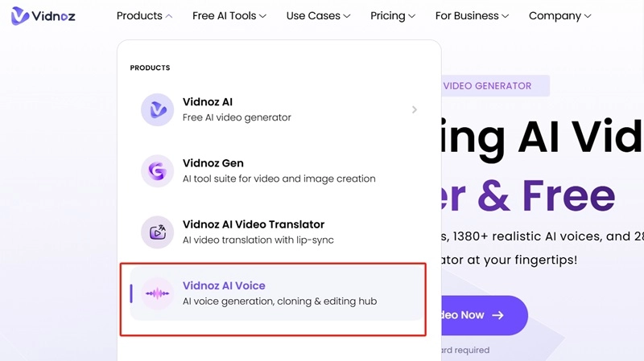Click the Vidnoz Gen "G" icon
The height and width of the screenshot is (361, 644).
[x=157, y=171]
